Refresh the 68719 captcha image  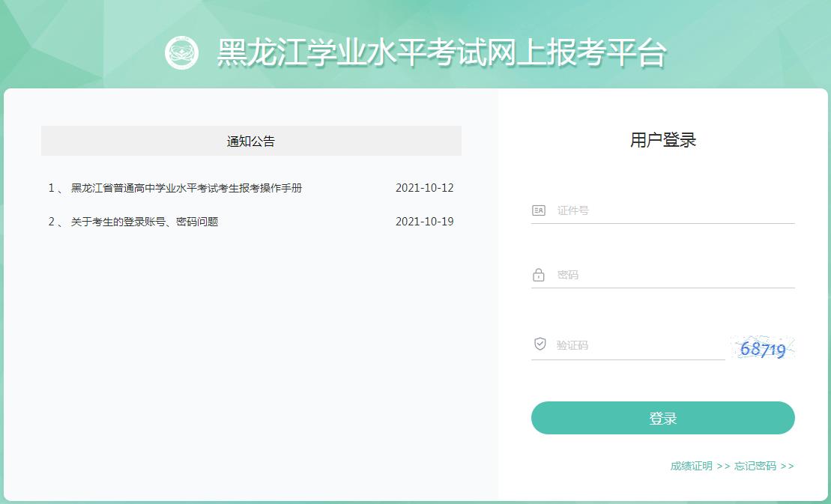click(763, 347)
